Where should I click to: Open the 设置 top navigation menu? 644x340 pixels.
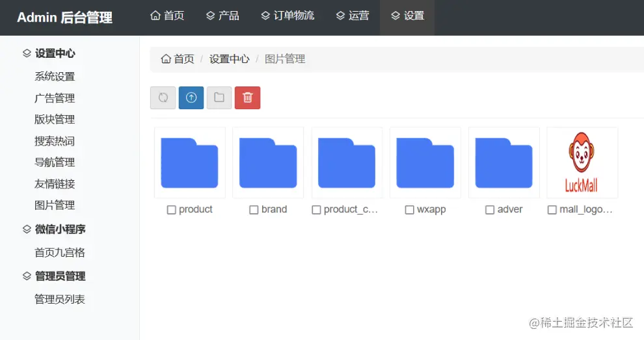tap(407, 16)
